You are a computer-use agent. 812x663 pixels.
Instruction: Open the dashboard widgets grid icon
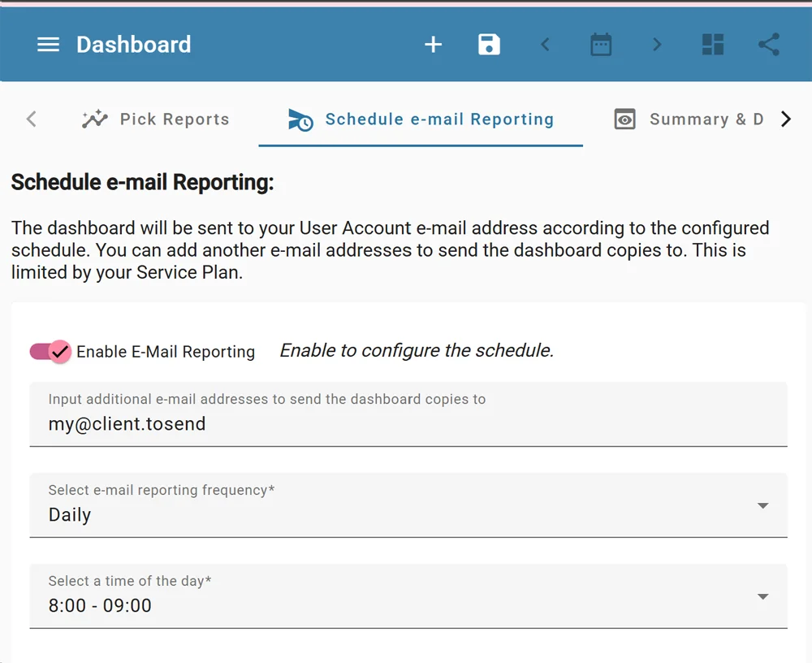[x=713, y=45]
